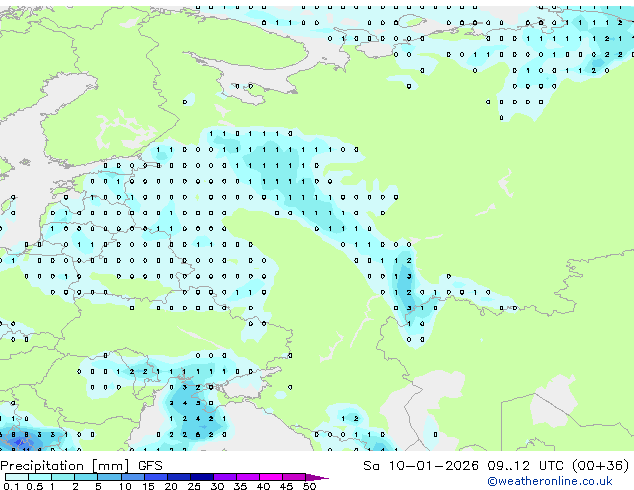The image size is (634, 490).
Task: Click the weatheronline.co.uk copyright link
Action: [550, 481]
